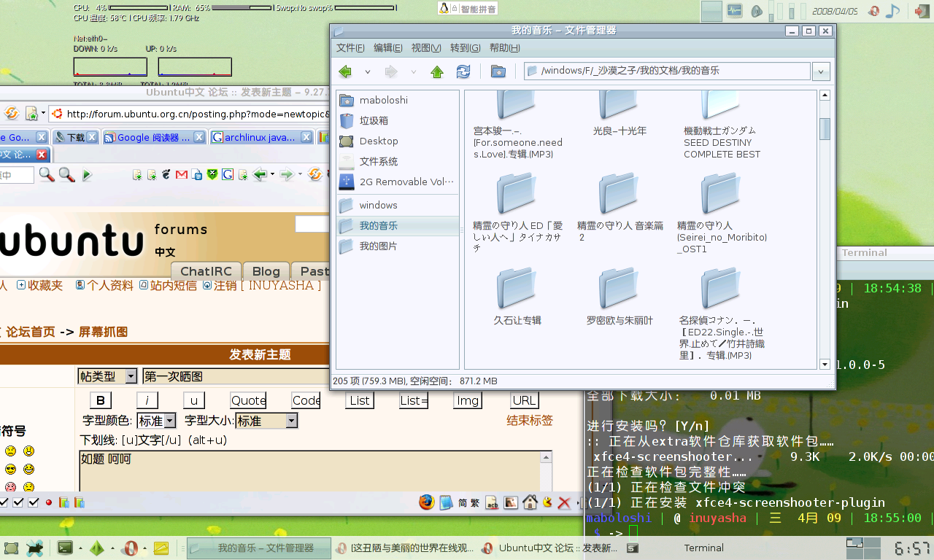Launch terminal from the bottom panel
The width and height of the screenshot is (934, 560).
65,548
